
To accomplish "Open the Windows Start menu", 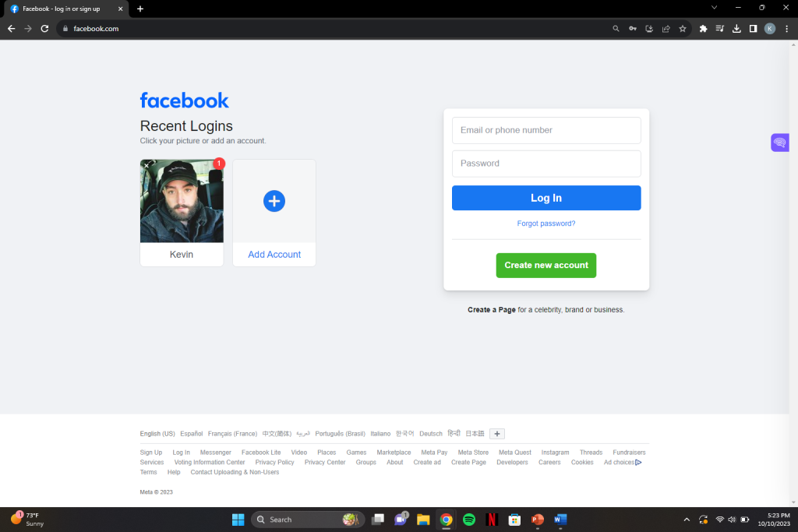I will click(x=238, y=520).
